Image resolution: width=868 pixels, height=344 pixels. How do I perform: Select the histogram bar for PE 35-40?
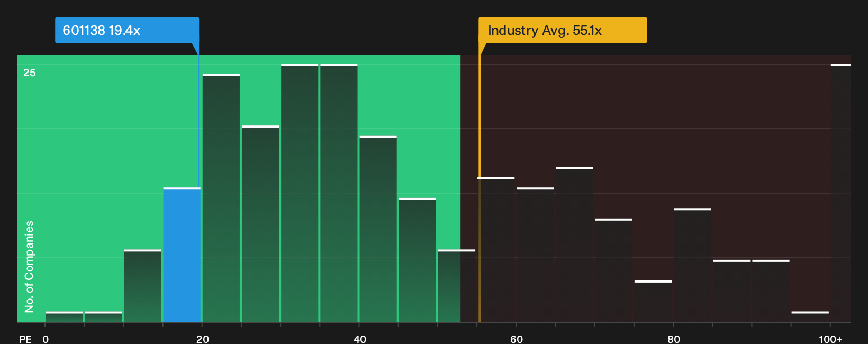point(339,193)
